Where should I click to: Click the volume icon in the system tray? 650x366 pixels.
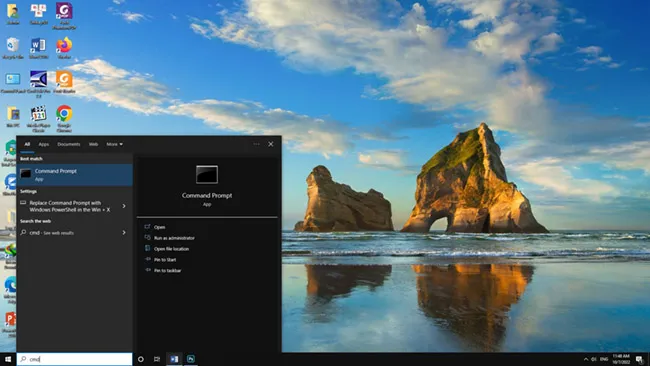tap(594, 359)
